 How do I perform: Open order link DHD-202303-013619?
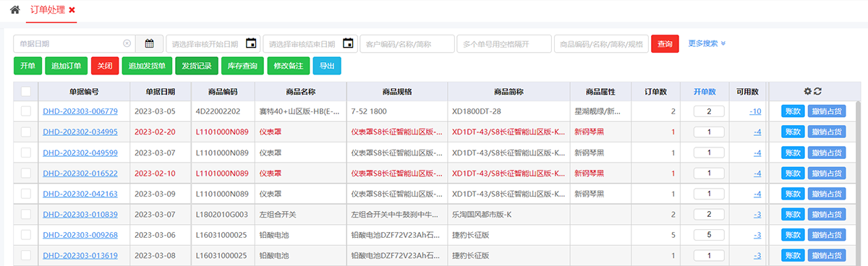click(x=80, y=256)
